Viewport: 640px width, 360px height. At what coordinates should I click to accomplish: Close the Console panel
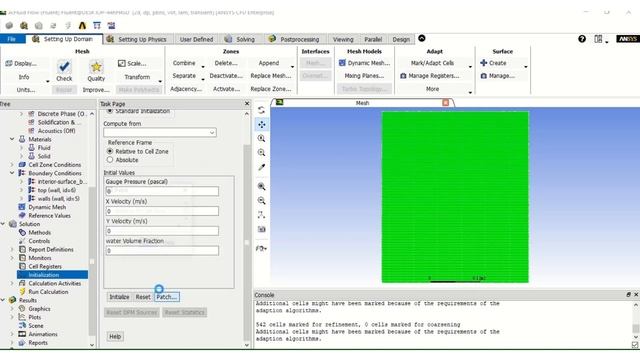[636, 295]
